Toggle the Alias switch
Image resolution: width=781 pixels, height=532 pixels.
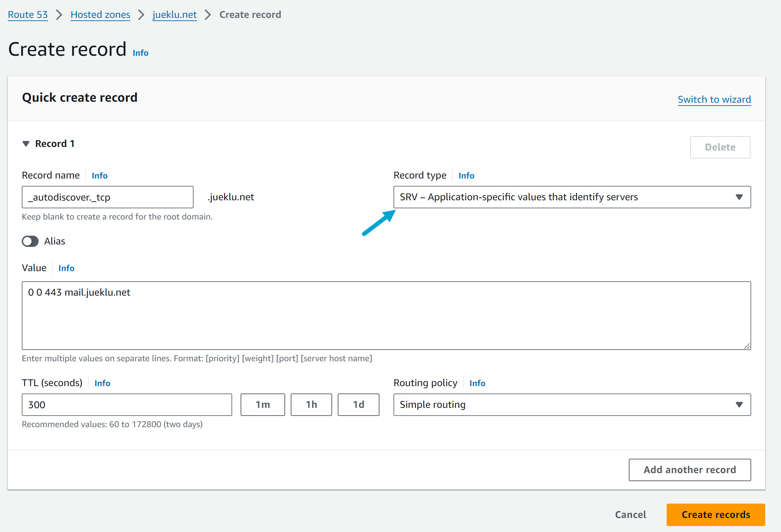pyautogui.click(x=30, y=241)
